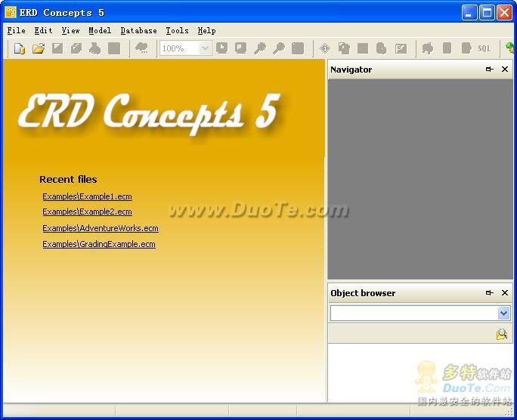Open recent file Examples\GradingExample.ecm
Viewport: 517px width, 420px height.
click(x=98, y=244)
